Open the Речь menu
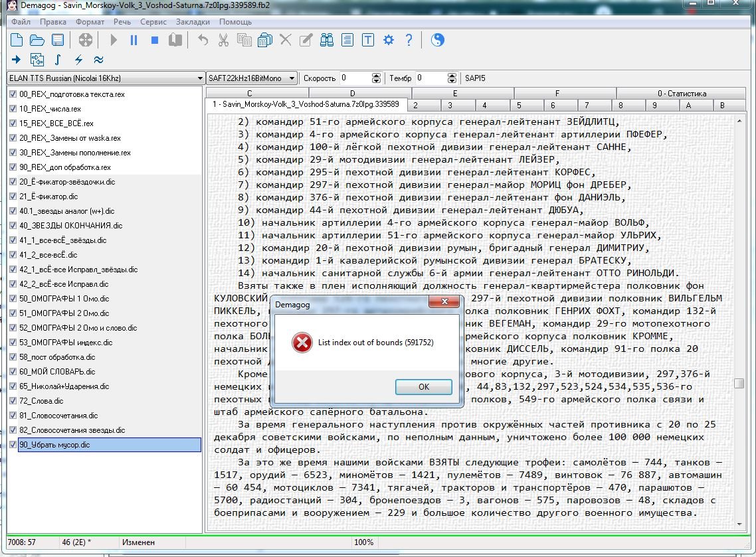Image resolution: width=756 pixels, height=557 pixels. tap(122, 22)
